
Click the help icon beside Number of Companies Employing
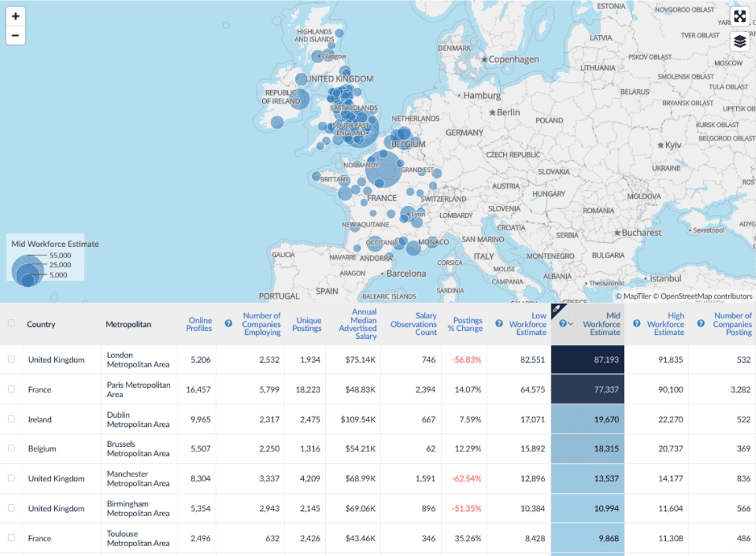(227, 323)
